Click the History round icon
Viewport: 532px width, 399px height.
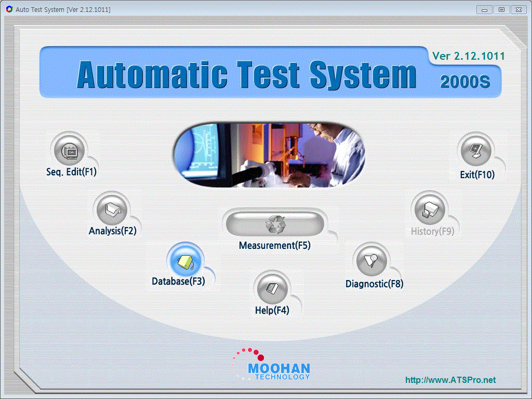[x=430, y=209]
